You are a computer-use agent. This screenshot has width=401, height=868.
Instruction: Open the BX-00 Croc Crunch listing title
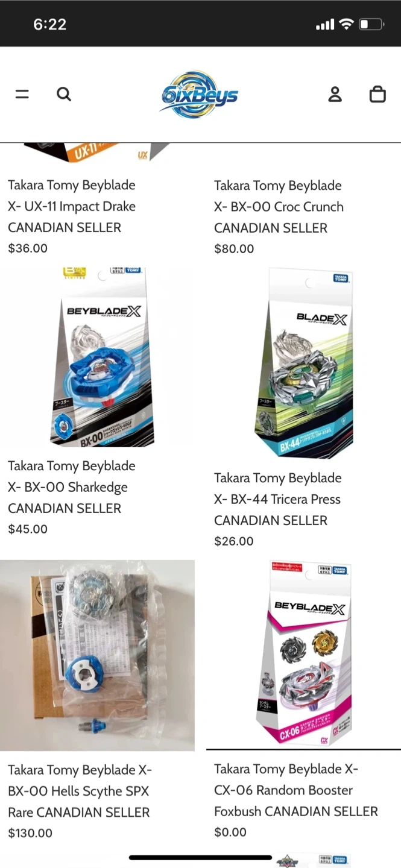(x=279, y=207)
